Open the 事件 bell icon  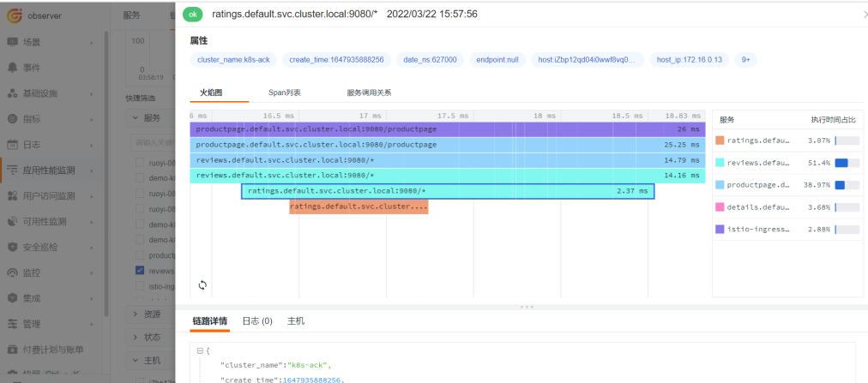[12, 68]
